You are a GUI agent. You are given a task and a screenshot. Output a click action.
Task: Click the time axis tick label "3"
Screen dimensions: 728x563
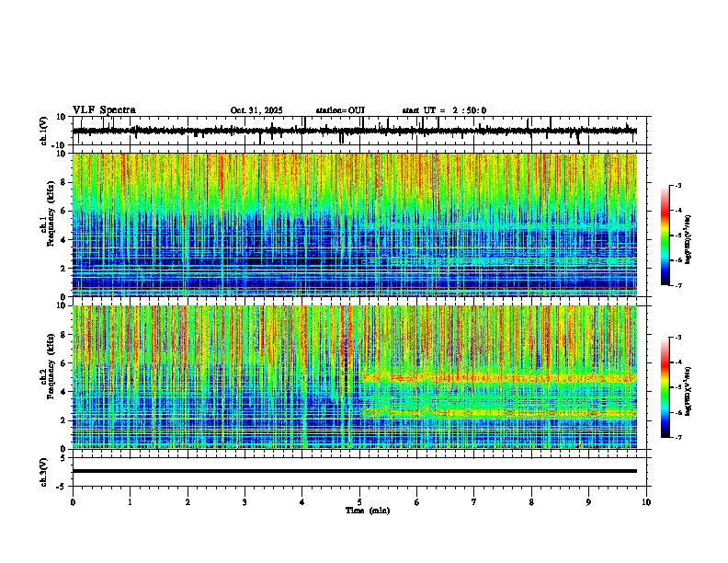pyautogui.click(x=245, y=502)
